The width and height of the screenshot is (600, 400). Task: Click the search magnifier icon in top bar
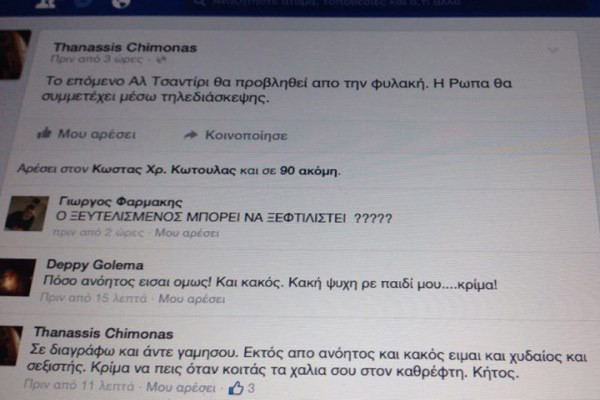coord(200,2)
